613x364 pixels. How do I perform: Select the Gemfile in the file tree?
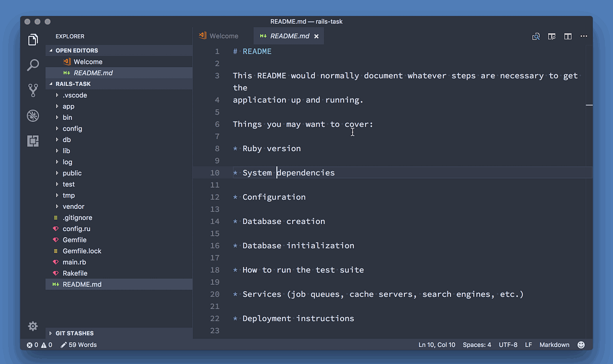point(74,239)
